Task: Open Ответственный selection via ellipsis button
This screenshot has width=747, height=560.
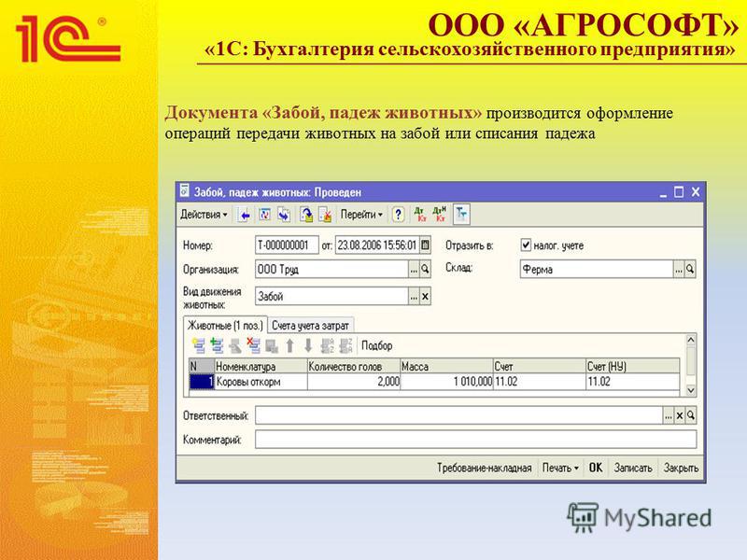Action: click(669, 415)
